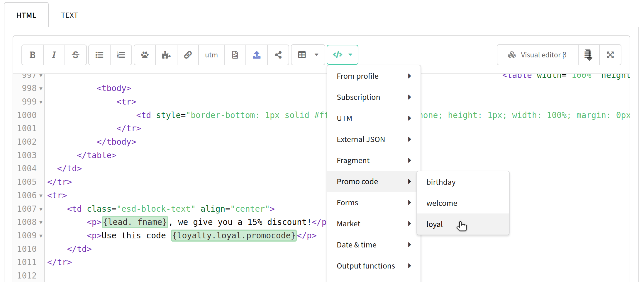Click the </table> closing tag
The height and width of the screenshot is (282, 644).
(97, 155)
